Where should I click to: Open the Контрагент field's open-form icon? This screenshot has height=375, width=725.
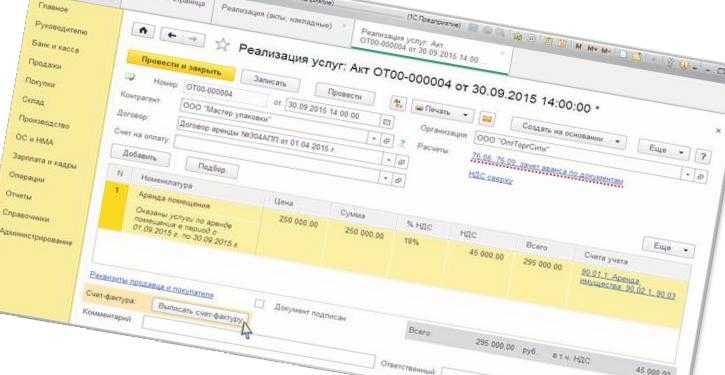387,140
